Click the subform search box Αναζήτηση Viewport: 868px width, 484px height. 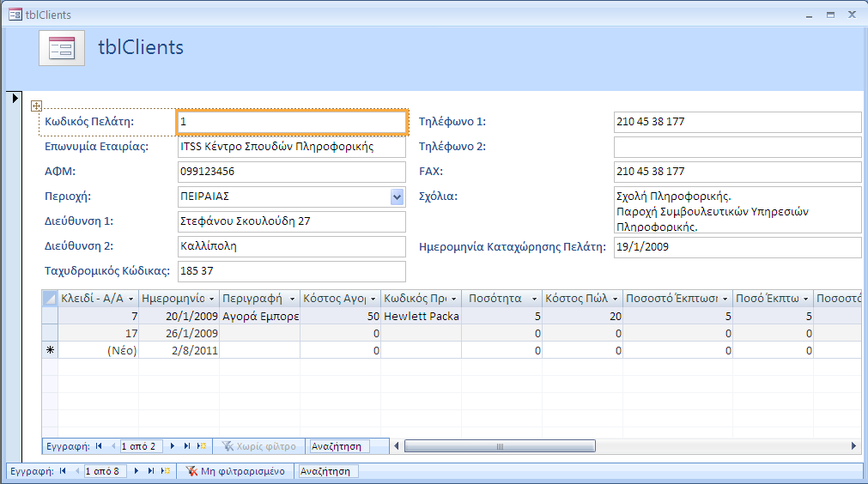[339, 446]
